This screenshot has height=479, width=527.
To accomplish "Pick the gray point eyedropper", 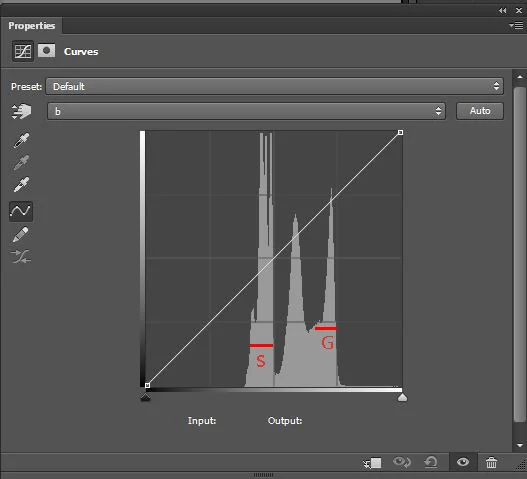I will click(x=21, y=162).
